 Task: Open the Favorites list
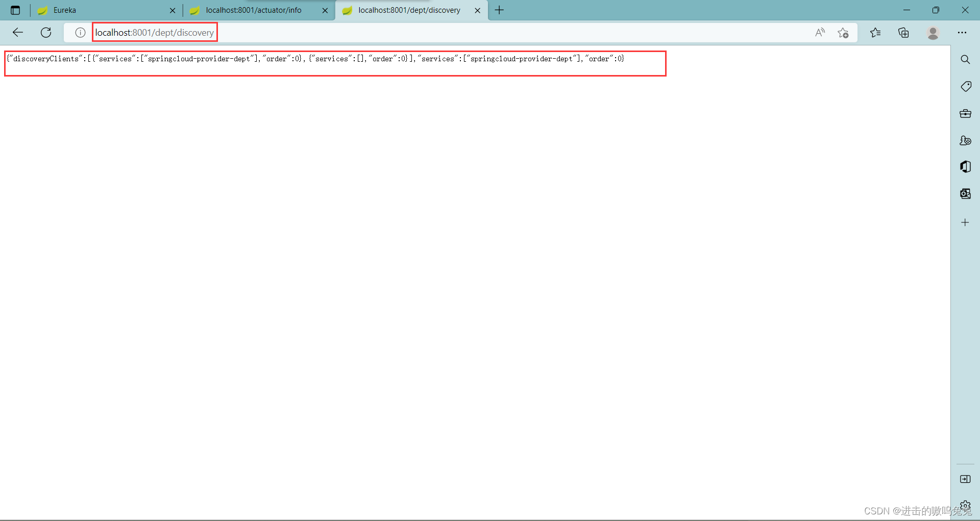pos(875,33)
